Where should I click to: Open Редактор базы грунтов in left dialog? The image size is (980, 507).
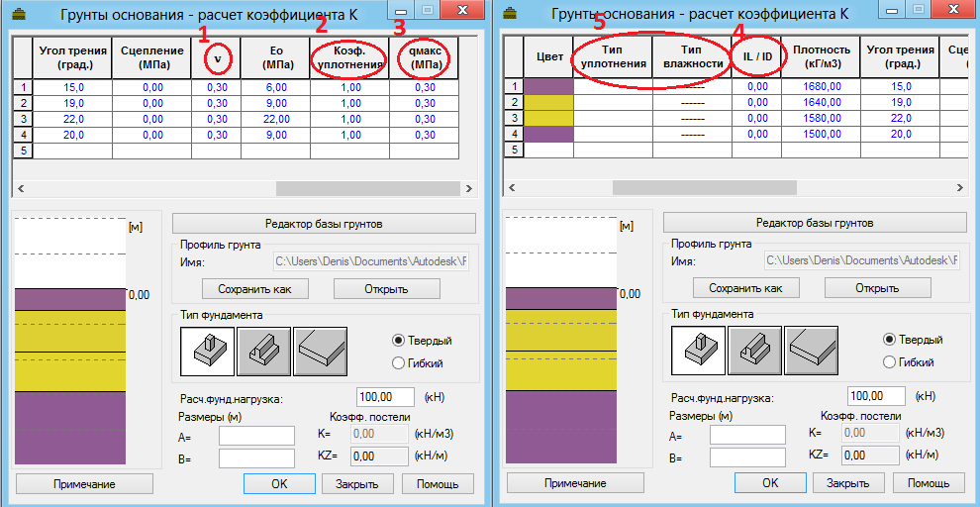pyautogui.click(x=324, y=223)
